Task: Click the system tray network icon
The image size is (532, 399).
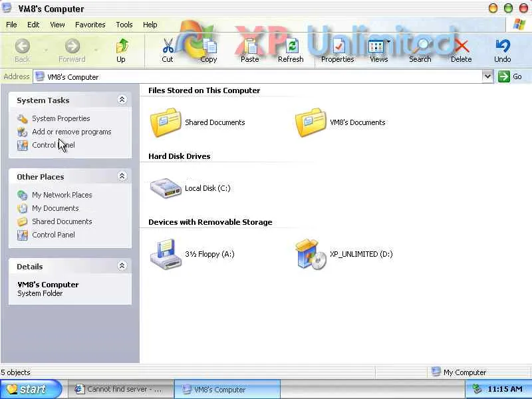Action: point(477,389)
